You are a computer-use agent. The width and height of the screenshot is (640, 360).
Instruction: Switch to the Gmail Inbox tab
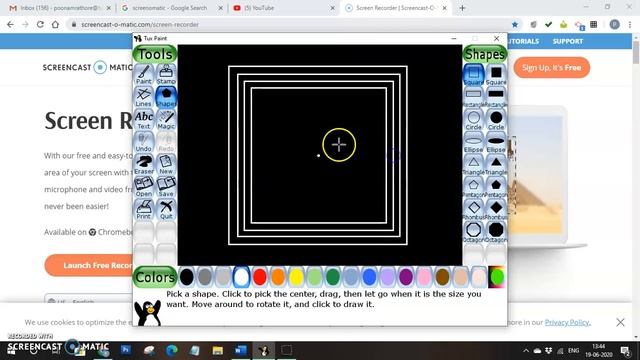[60, 8]
